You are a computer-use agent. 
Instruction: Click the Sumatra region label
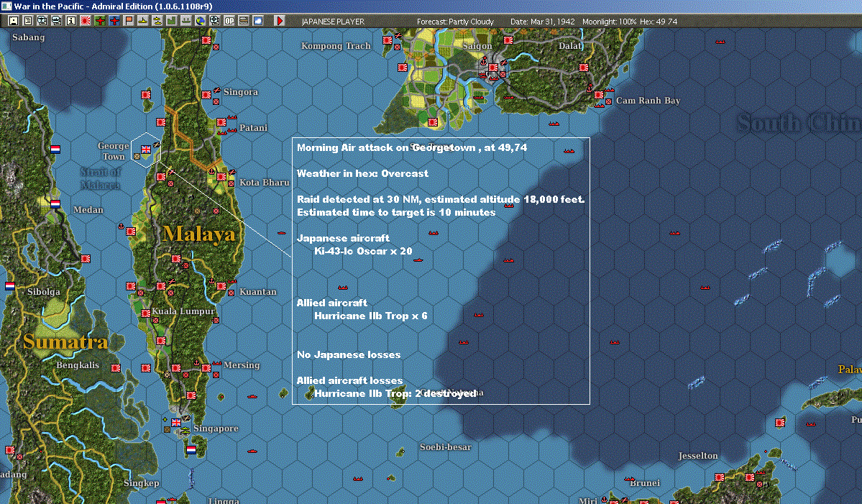point(65,342)
